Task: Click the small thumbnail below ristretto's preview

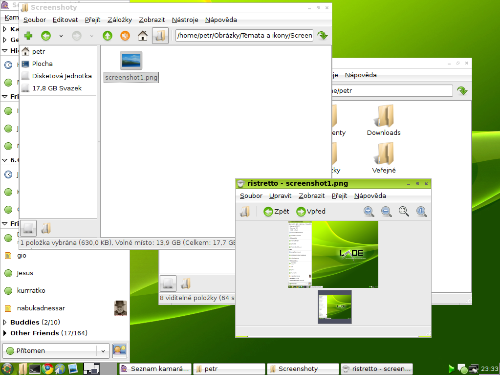Action: (335, 307)
